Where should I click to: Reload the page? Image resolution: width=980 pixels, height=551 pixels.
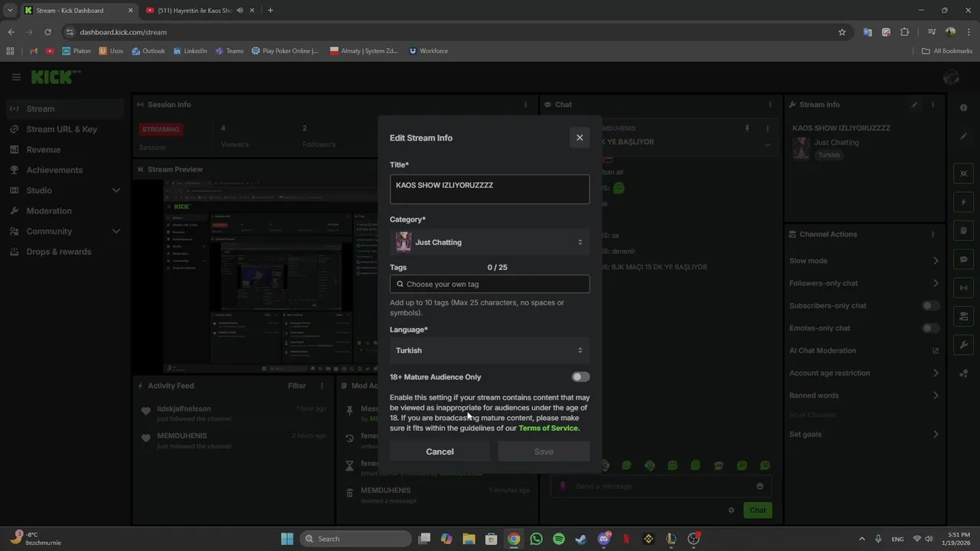[47, 32]
